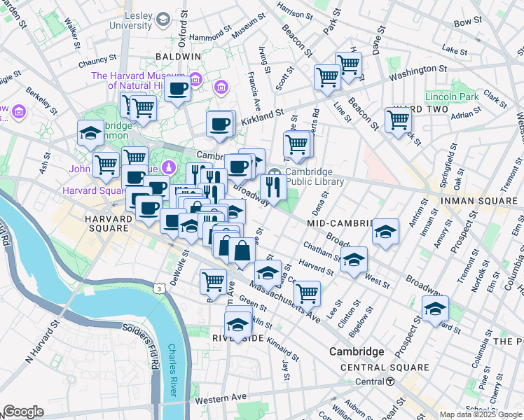Click the Washington St street label
This screenshot has height=420, width=524.
(x=418, y=73)
